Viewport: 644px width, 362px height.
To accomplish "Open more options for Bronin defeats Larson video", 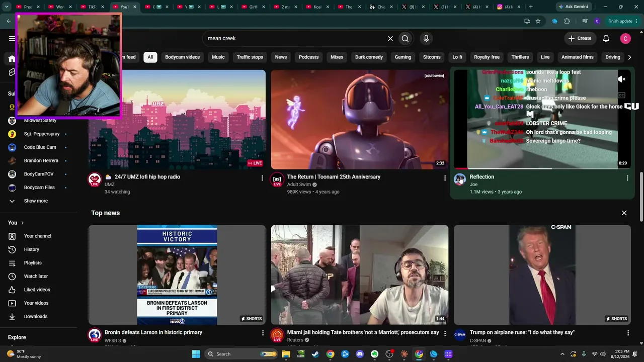I will coord(263,333).
